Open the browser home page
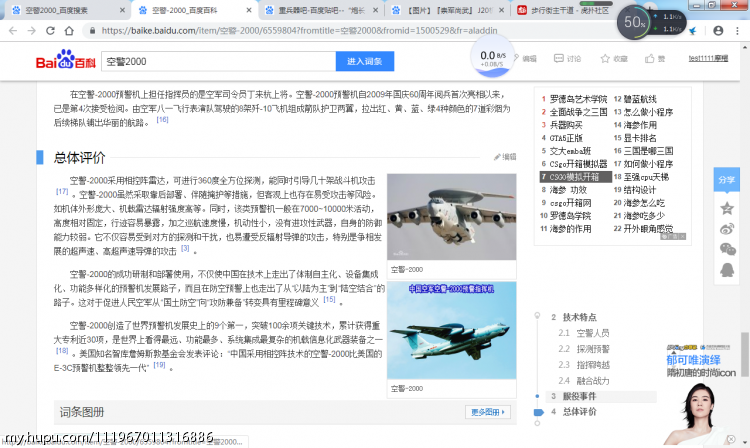The image size is (750, 448). pyautogui.click(x=69, y=31)
